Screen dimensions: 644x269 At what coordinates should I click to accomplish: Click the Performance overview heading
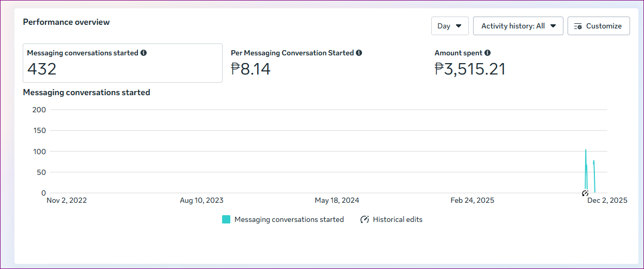pos(66,22)
